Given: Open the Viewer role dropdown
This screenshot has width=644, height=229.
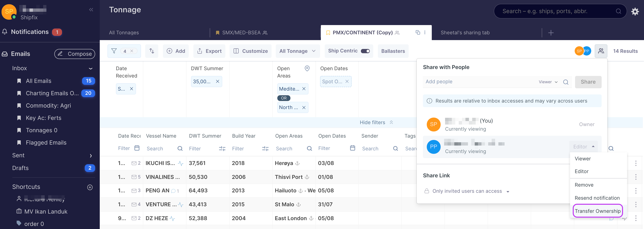Looking at the screenshot, I should tap(548, 82).
